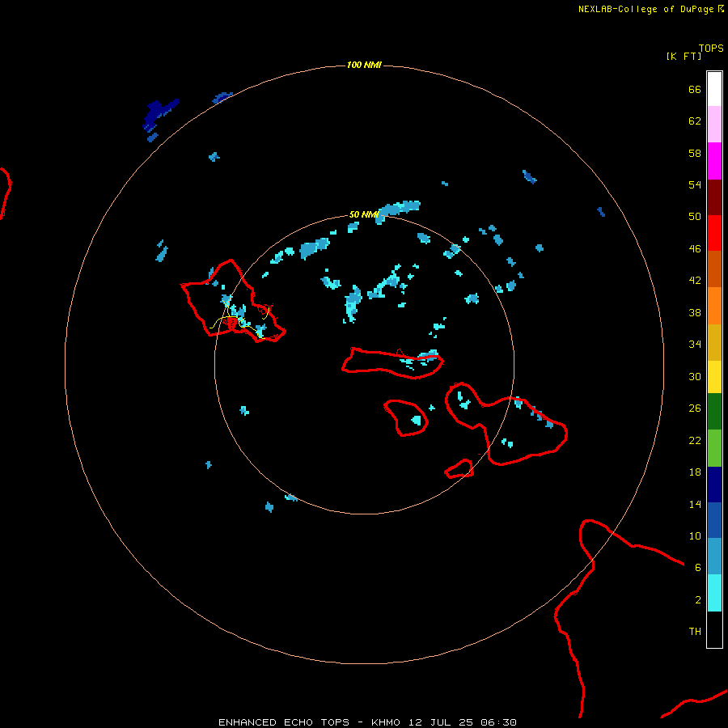Click the 18 legend value
The height and width of the screenshot is (728, 728).
(695, 472)
